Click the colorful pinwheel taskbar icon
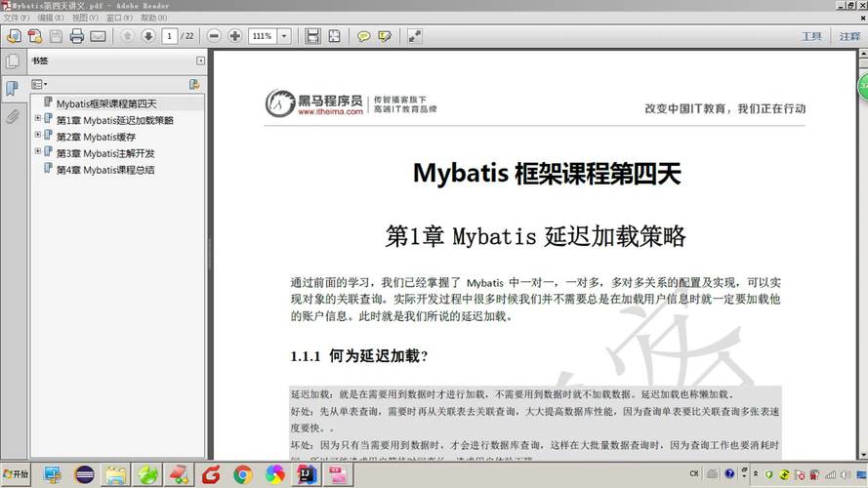The image size is (868, 488). (274, 474)
